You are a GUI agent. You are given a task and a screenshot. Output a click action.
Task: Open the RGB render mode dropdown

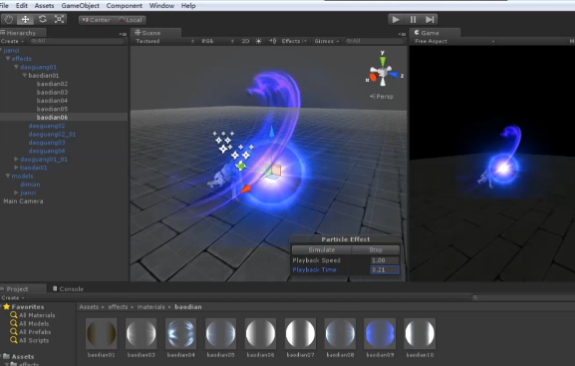coord(217,41)
